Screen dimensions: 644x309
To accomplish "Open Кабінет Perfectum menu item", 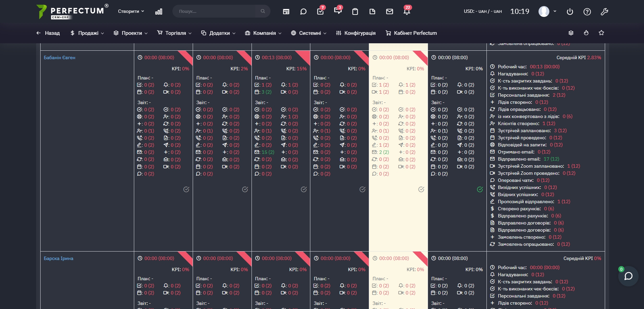I will 411,33.
